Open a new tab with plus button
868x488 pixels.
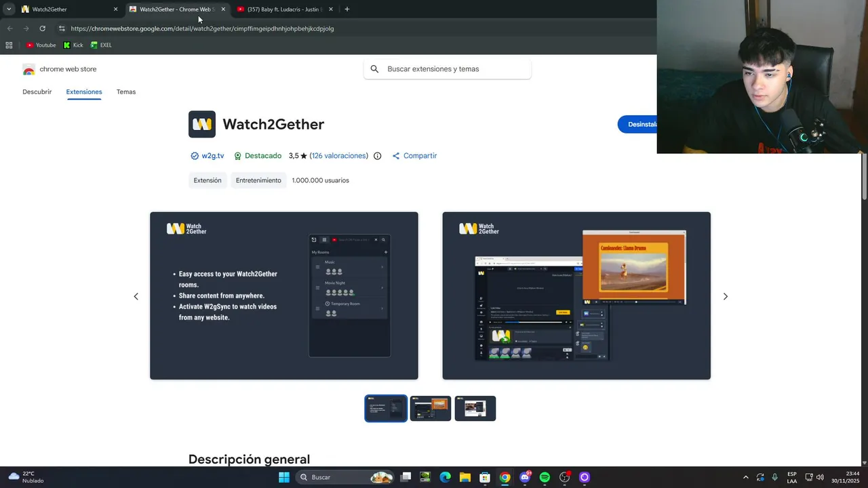pos(347,9)
